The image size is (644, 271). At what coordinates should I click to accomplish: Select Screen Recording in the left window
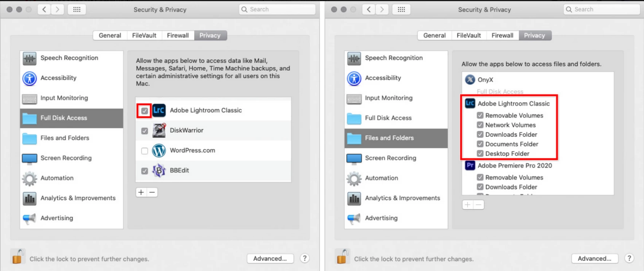tap(72, 158)
